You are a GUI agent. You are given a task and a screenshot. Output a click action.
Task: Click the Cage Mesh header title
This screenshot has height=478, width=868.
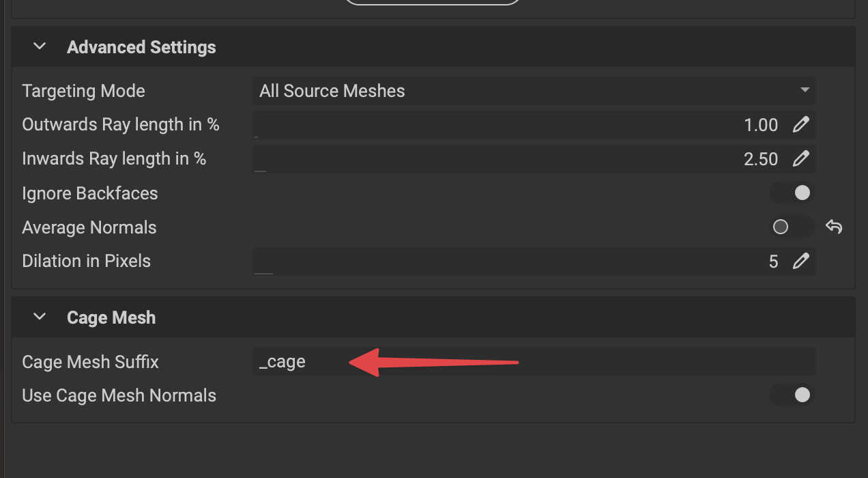[111, 318]
